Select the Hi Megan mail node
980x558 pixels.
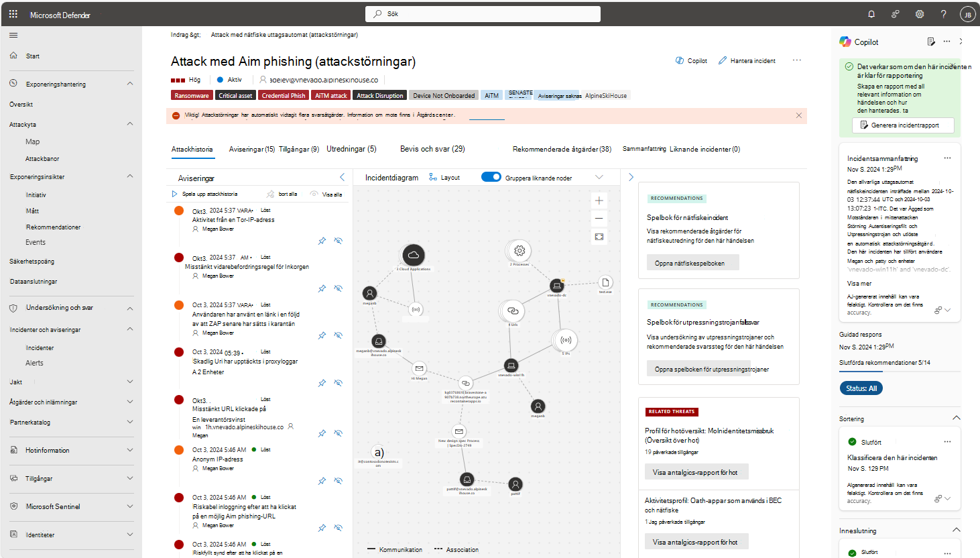point(419,368)
